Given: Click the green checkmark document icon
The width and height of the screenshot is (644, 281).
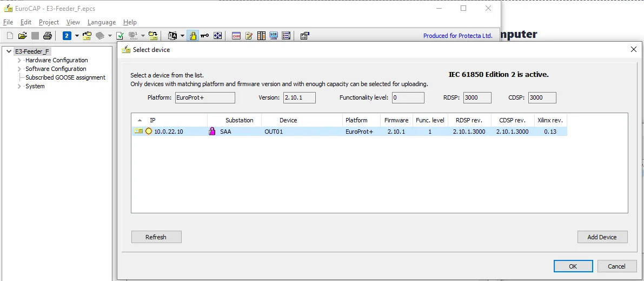Looking at the screenshot, I should pos(120,36).
